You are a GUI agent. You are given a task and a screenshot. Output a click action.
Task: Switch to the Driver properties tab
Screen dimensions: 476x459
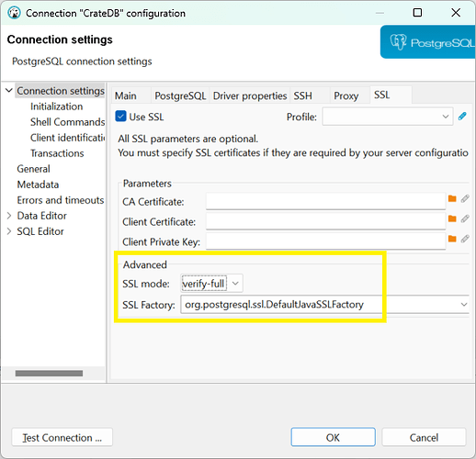(250, 95)
